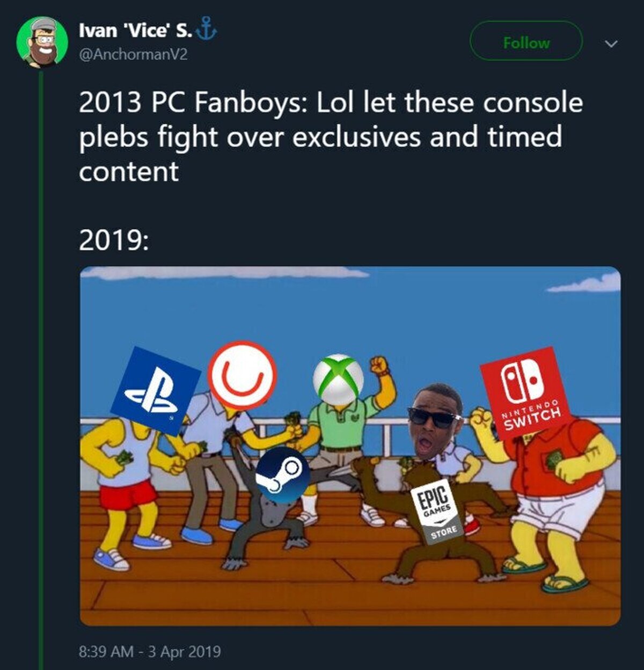Image resolution: width=644 pixels, height=670 pixels.
Task: Click the tweet text about PC Fanboys
Action: pos(331,136)
